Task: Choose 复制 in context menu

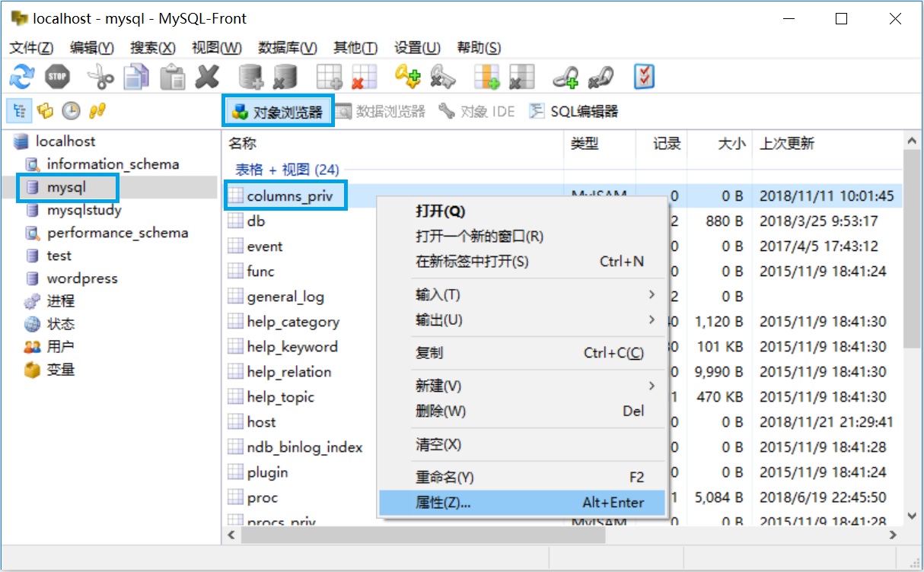Action: pyautogui.click(x=521, y=353)
